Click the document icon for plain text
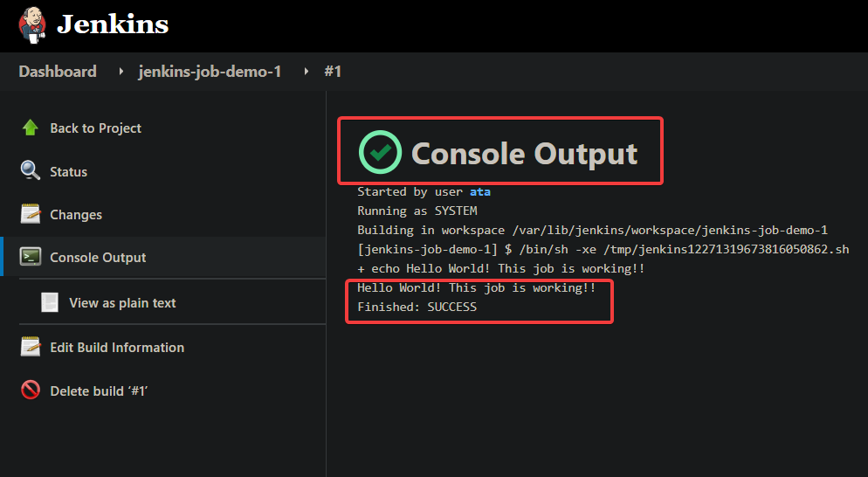This screenshot has height=477, width=868. (50, 302)
